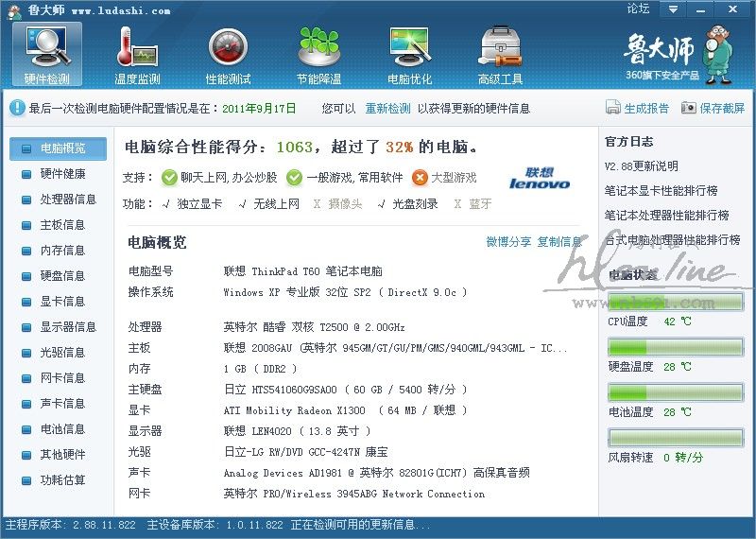Click the date 2011年9月17日

click(x=259, y=109)
